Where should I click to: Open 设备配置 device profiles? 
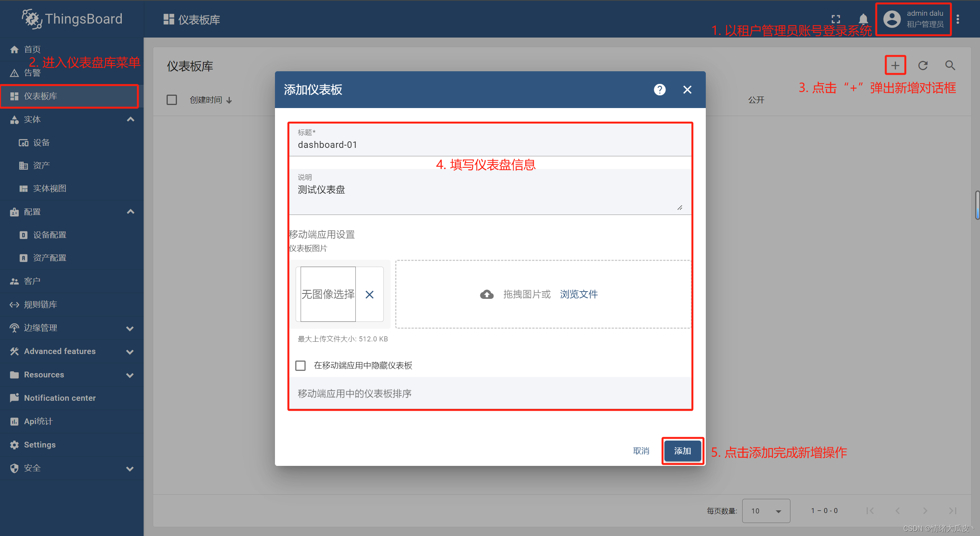72,235
